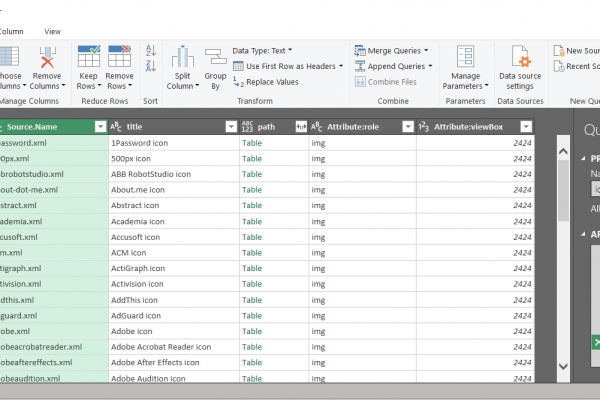Switch to the Column ribbon tab

(x=11, y=31)
